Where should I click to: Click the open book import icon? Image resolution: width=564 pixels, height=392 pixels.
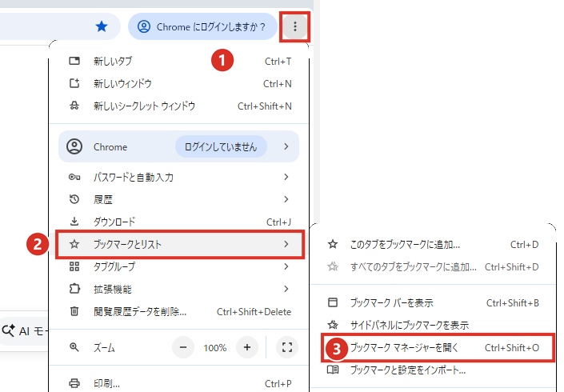[x=333, y=370]
